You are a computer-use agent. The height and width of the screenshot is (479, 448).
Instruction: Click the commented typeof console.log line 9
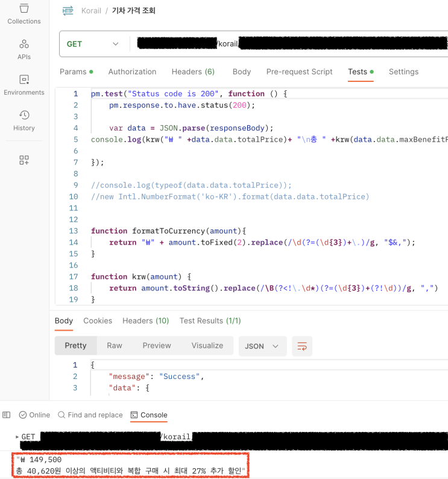[x=191, y=186]
